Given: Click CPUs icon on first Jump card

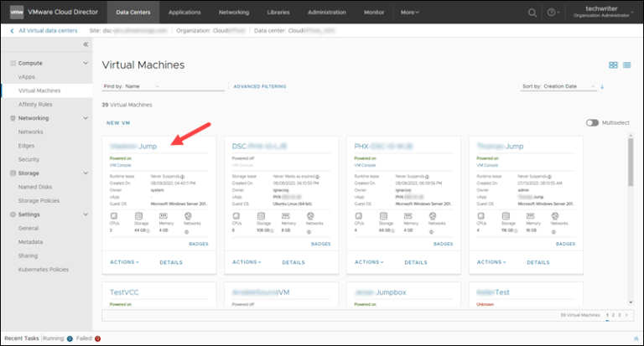Looking at the screenshot, I should click(114, 216).
